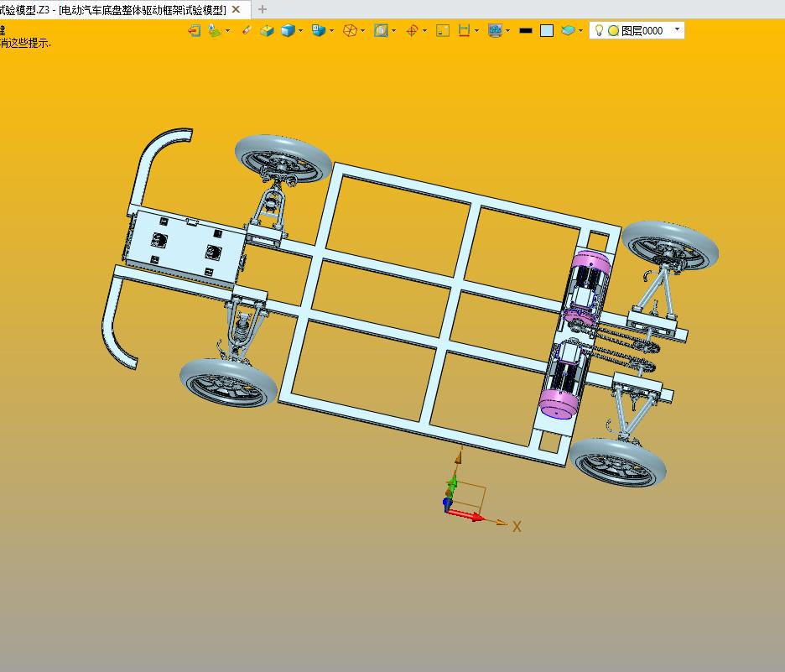Click the teal layers stack icon

[x=568, y=30]
